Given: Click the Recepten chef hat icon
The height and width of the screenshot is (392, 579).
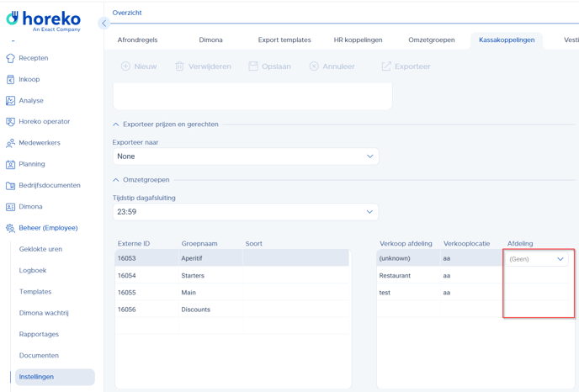Looking at the screenshot, I should click(10, 58).
